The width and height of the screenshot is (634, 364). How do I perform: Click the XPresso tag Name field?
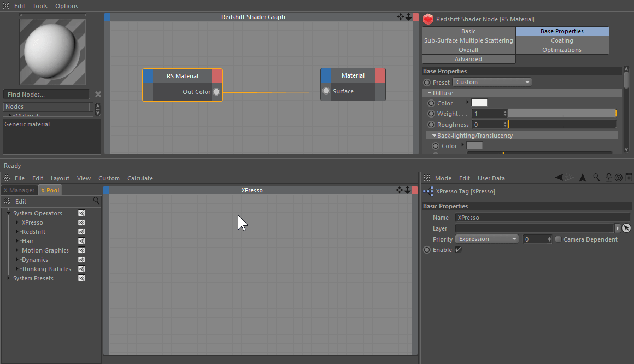(542, 217)
